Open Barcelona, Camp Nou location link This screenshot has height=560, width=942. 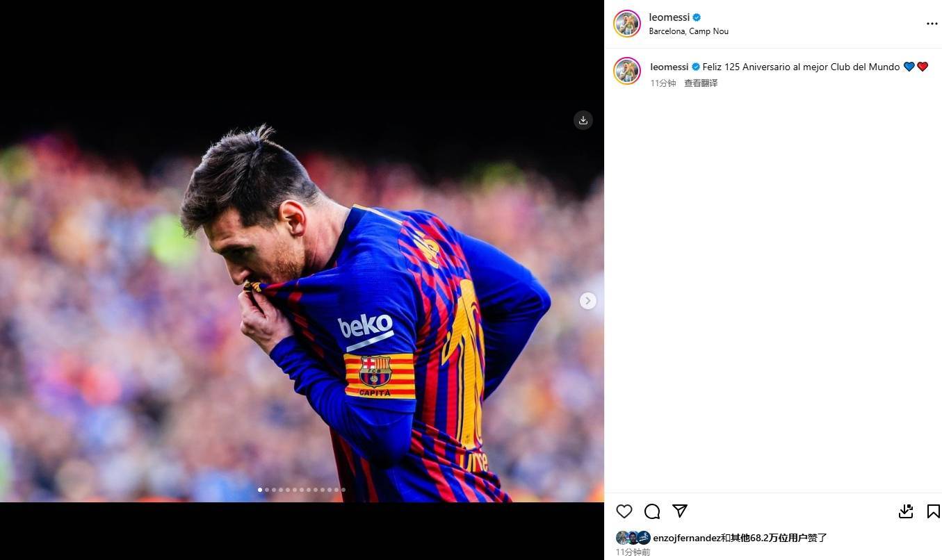click(689, 31)
